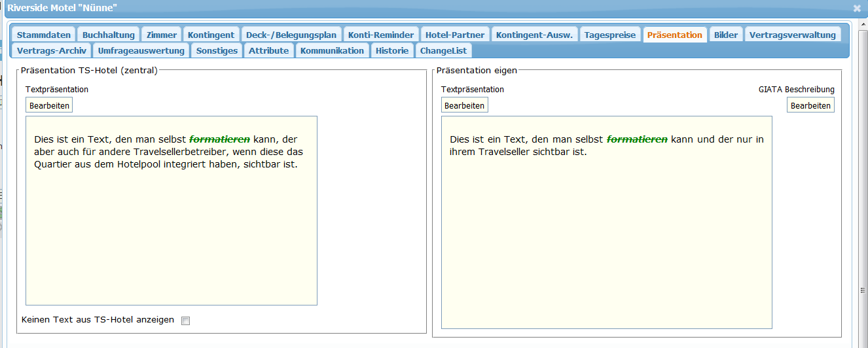Switch to Konti-Reminder tab
868x348 pixels.
381,35
